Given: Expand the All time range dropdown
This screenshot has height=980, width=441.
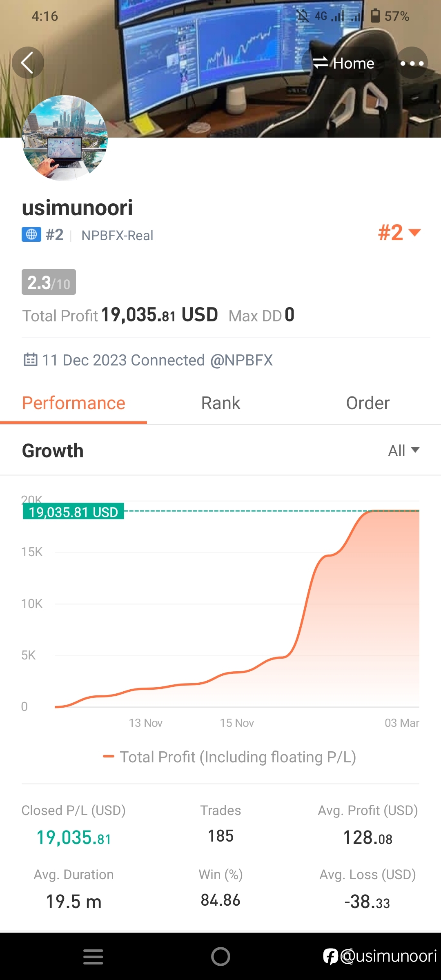Looking at the screenshot, I should coord(403,451).
